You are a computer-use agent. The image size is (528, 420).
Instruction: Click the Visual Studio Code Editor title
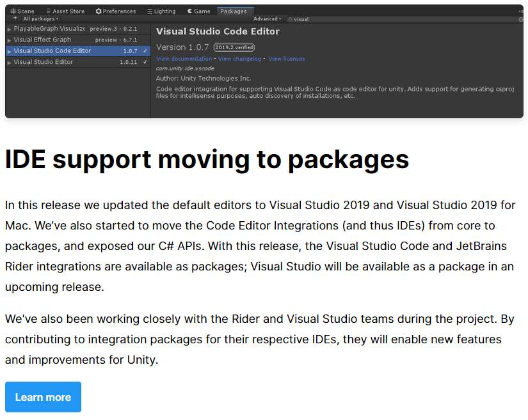[218, 31]
